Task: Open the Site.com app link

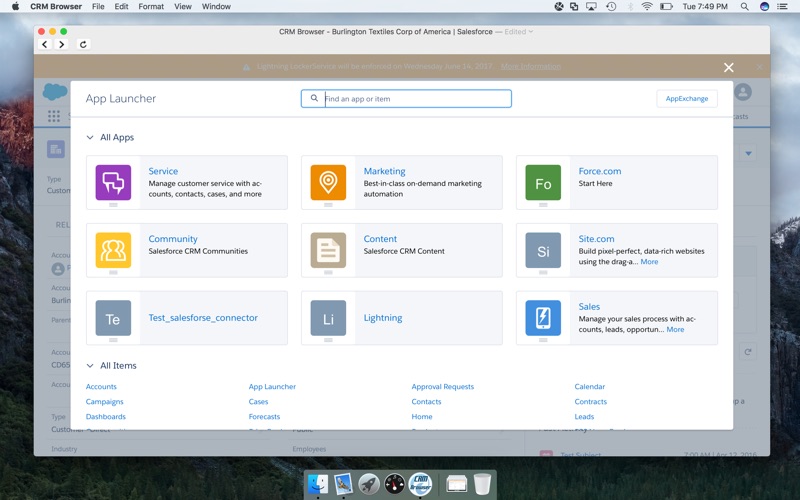Action: 596,239
